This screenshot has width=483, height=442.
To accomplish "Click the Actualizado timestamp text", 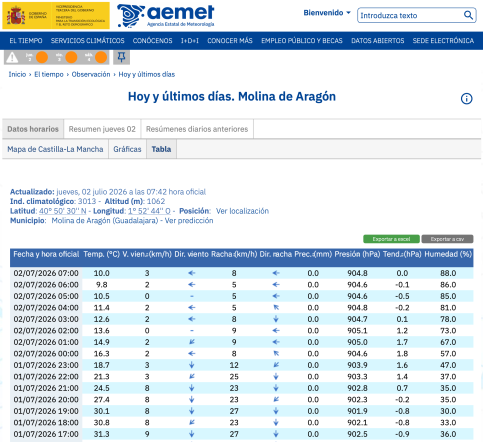I will [131, 192].
